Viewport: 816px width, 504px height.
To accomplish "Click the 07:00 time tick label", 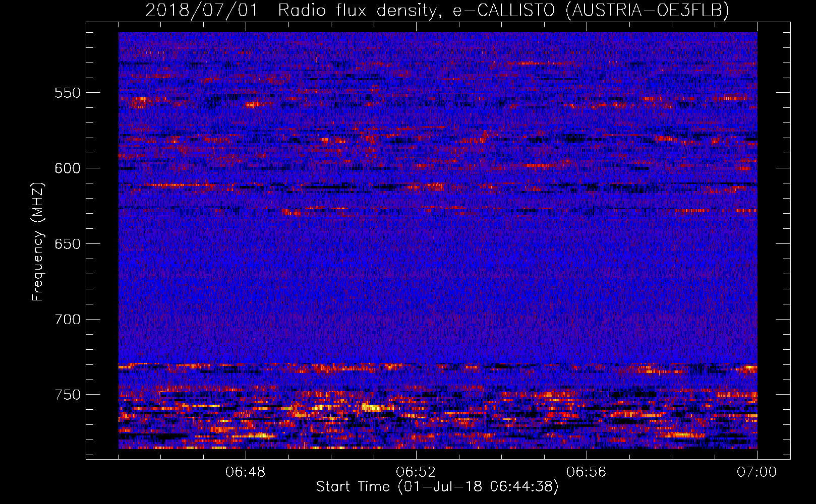I will pos(757,472).
